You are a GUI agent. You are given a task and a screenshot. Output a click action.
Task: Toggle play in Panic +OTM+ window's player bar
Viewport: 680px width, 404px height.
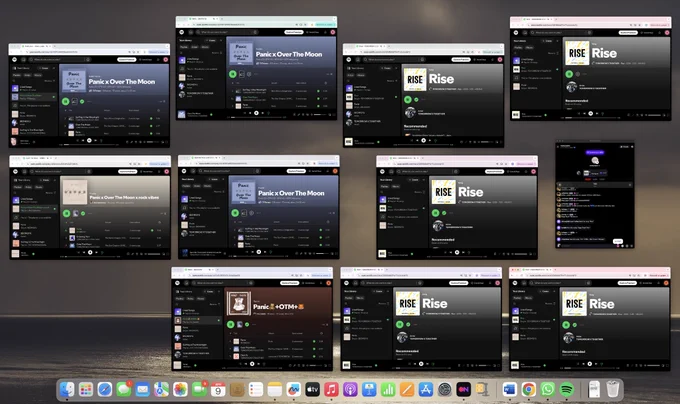[x=252, y=364]
